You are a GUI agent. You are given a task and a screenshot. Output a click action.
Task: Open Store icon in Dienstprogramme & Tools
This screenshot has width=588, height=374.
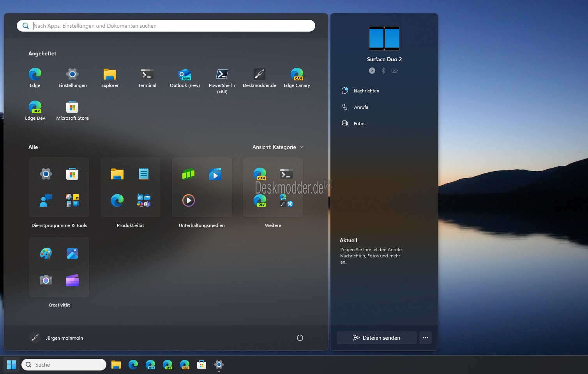(72, 174)
